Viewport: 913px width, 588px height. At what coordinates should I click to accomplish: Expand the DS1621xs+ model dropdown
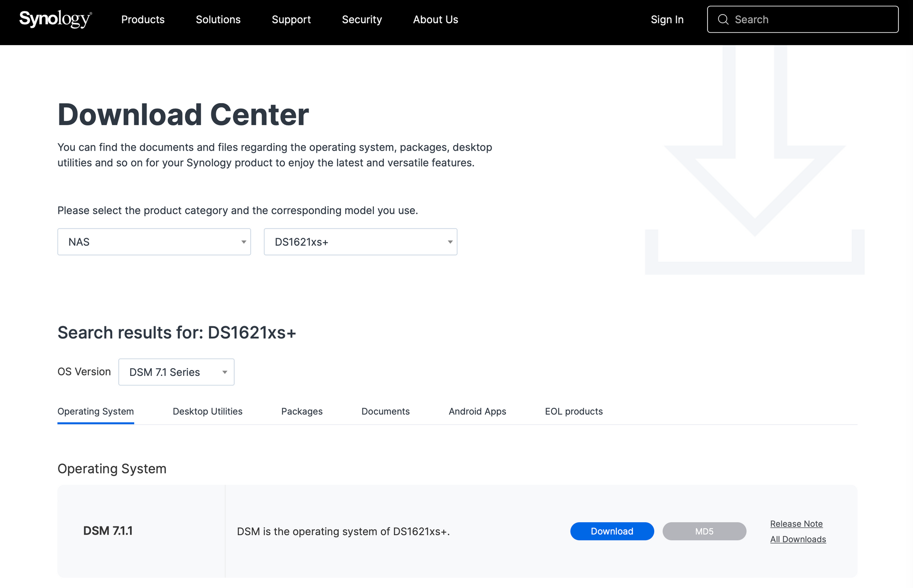click(361, 242)
